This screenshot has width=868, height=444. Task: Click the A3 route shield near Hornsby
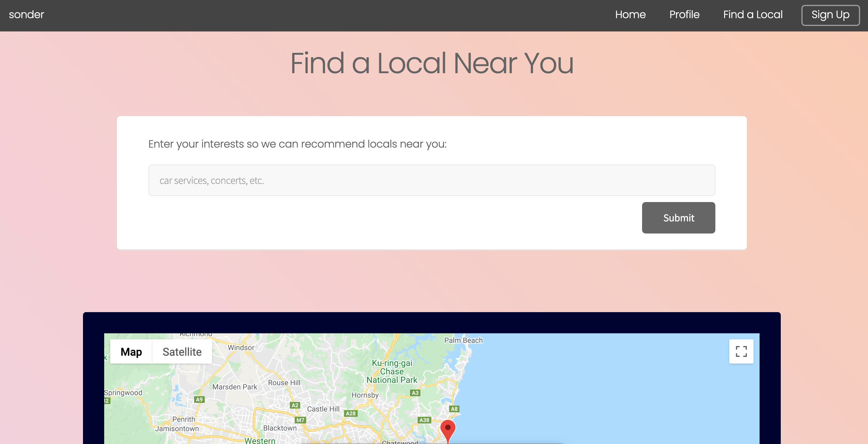(415, 393)
